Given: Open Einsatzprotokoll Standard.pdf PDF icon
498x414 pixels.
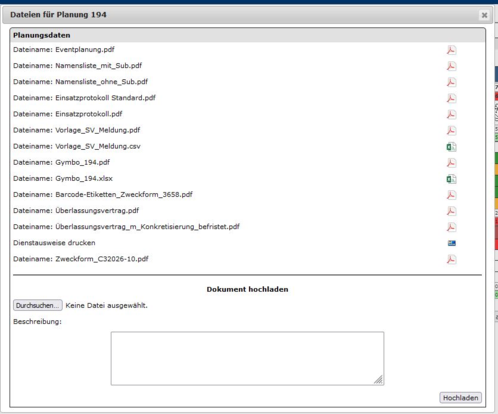Looking at the screenshot, I should click(451, 98).
